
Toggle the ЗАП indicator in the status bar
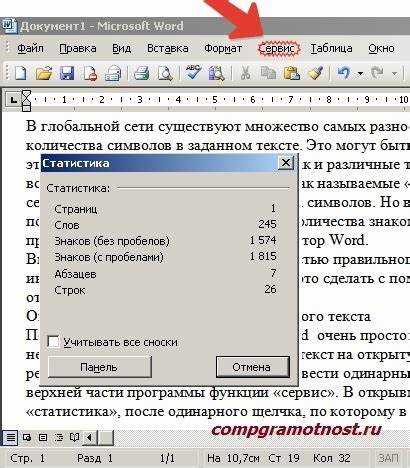tap(388, 458)
